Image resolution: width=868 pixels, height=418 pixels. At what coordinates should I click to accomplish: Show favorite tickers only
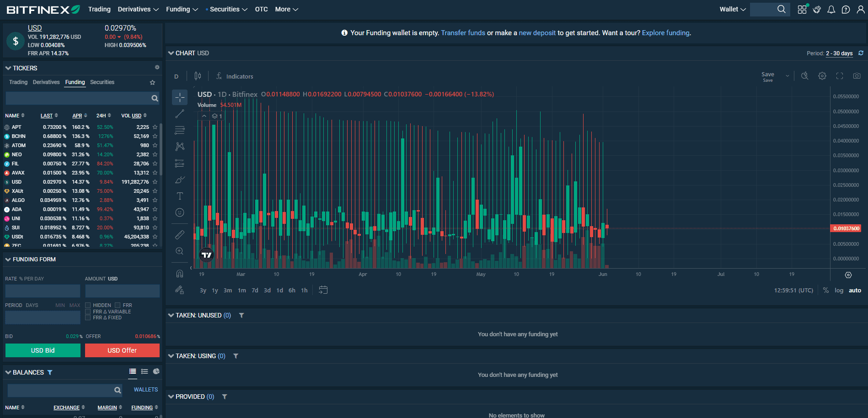(153, 83)
